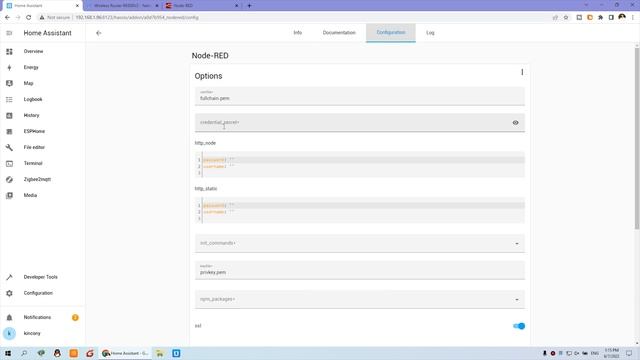Open Developer Tools hammer icon
The height and width of the screenshot is (360, 640).
[x=9, y=277]
